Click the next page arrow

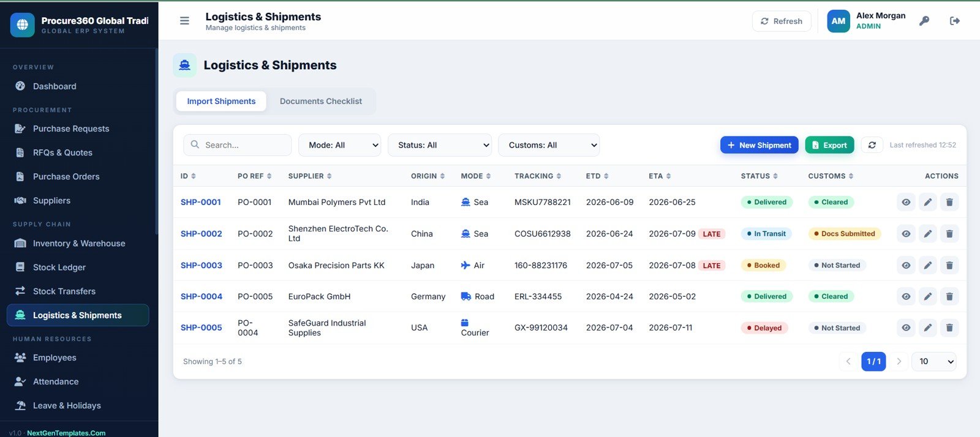click(899, 361)
